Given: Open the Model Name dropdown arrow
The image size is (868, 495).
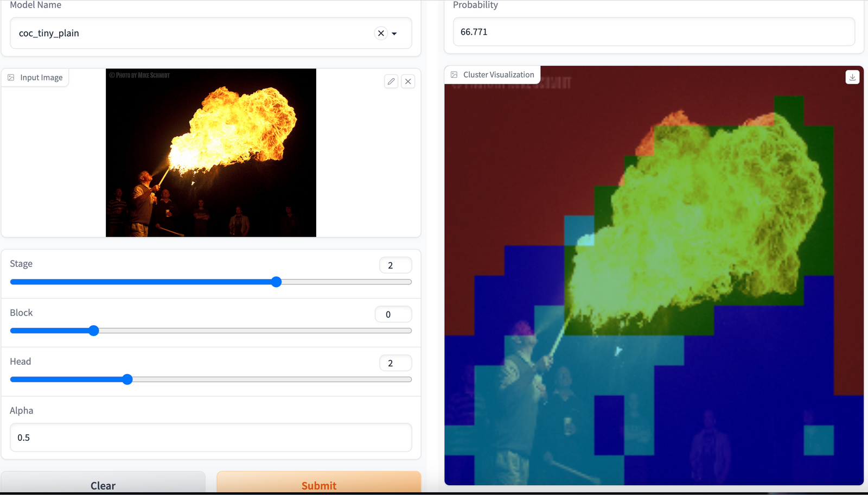Looking at the screenshot, I should [394, 33].
